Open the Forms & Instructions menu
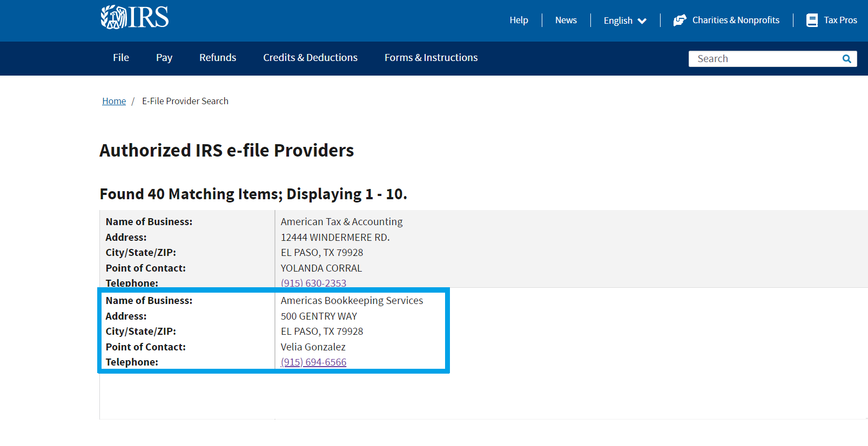This screenshot has height=446, width=868. pos(431,58)
